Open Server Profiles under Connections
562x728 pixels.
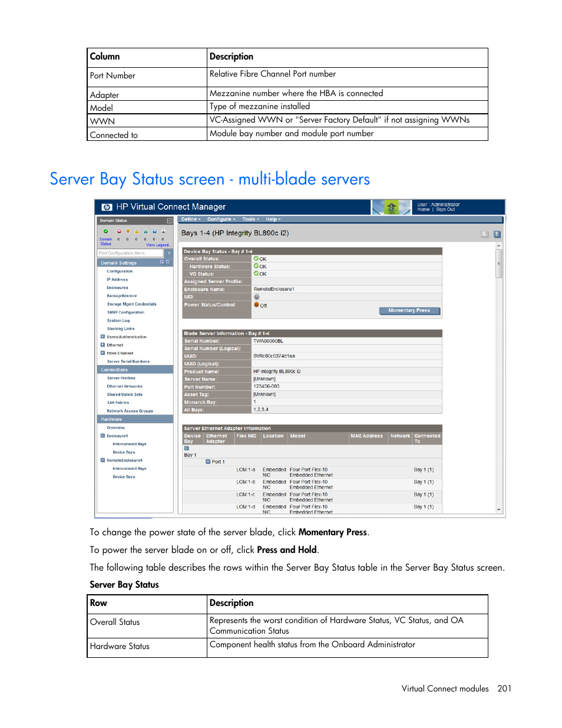121,378
